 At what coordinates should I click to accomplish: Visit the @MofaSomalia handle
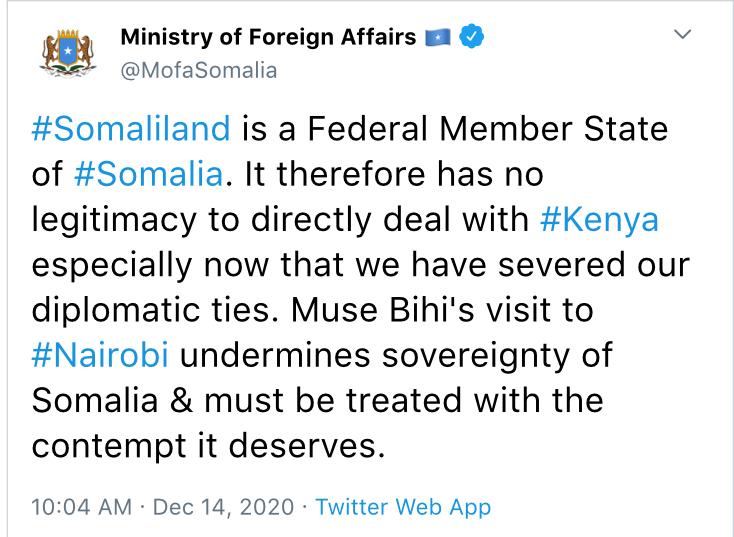pyautogui.click(x=199, y=71)
